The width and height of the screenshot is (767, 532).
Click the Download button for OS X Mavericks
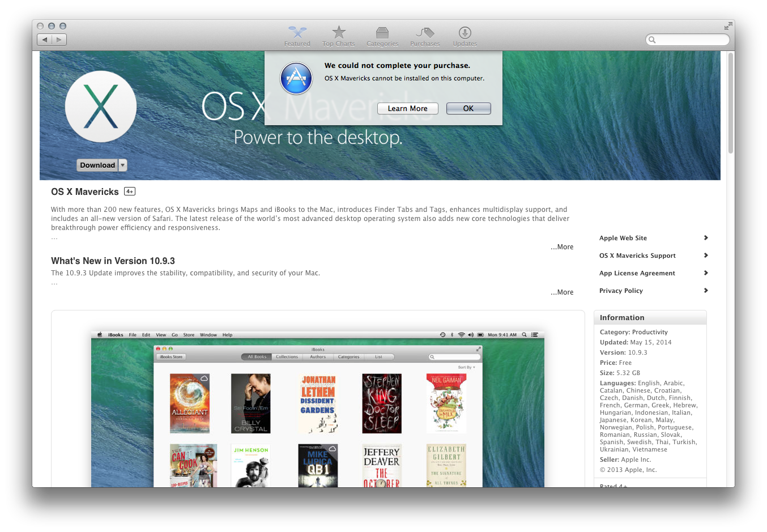97,165
